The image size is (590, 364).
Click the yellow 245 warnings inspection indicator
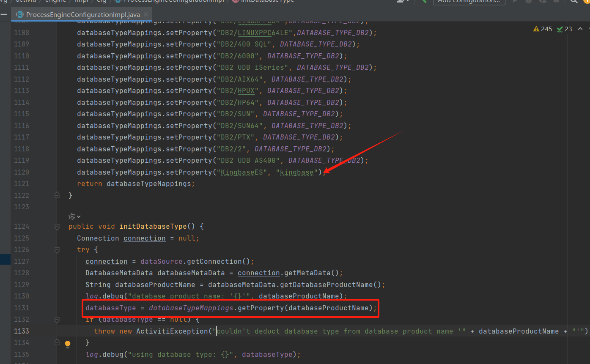[543, 29]
